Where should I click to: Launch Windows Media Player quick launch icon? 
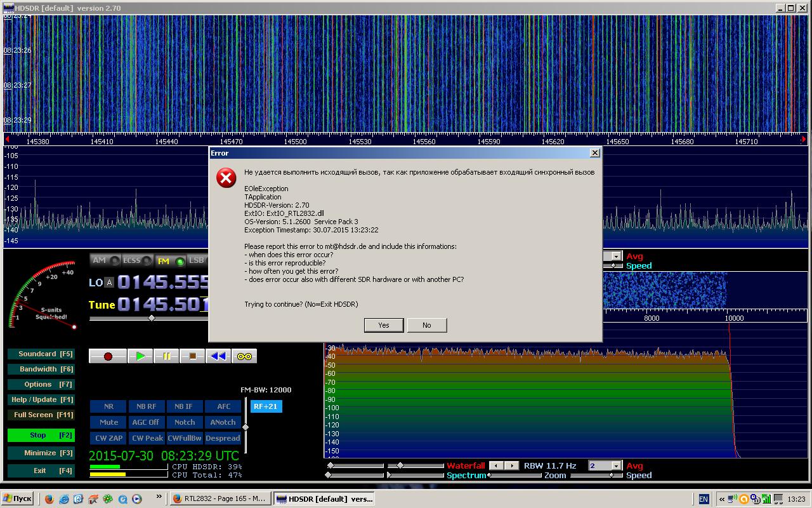(137, 499)
